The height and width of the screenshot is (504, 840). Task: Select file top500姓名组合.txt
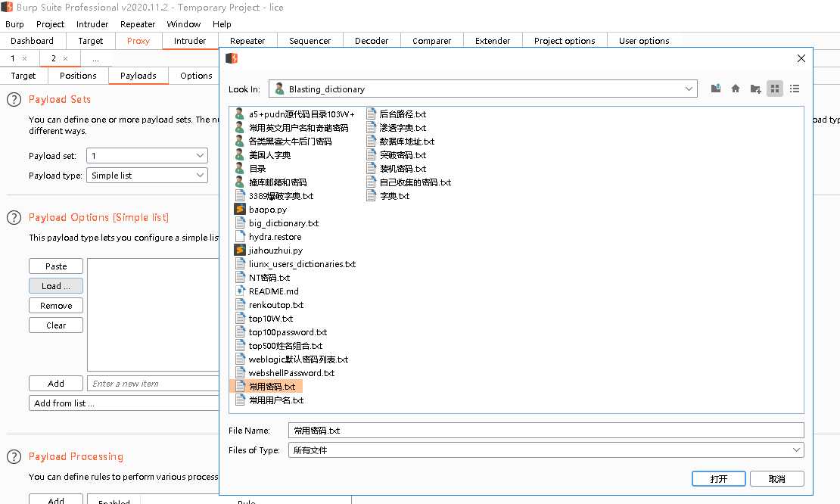coord(279,346)
